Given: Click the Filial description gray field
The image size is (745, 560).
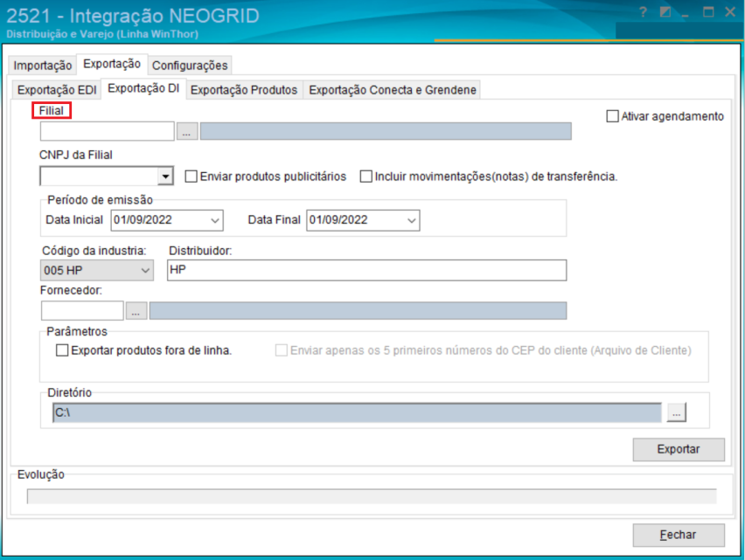Looking at the screenshot, I should [386, 131].
